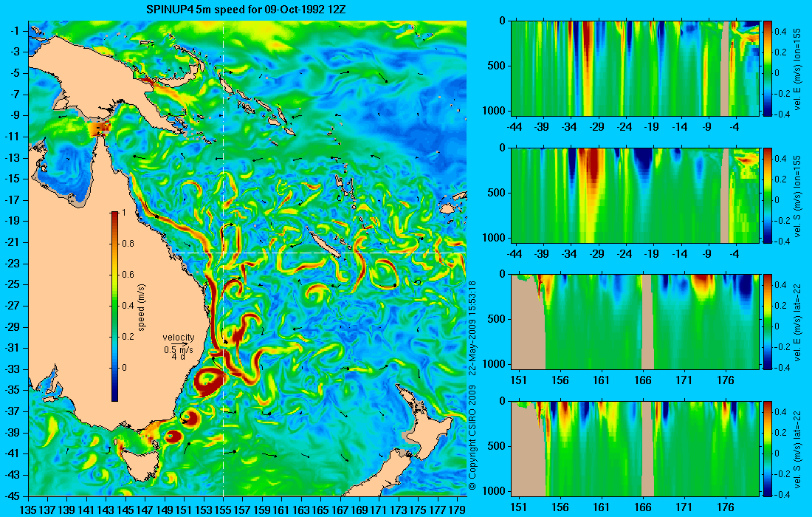
Task: Click the main map latitude label "-1"
Action: coord(16,30)
